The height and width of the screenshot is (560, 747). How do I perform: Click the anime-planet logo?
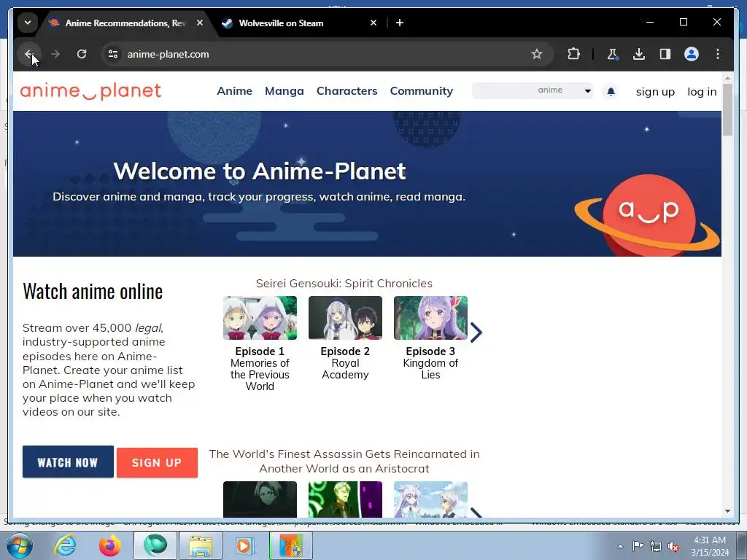[x=90, y=91]
